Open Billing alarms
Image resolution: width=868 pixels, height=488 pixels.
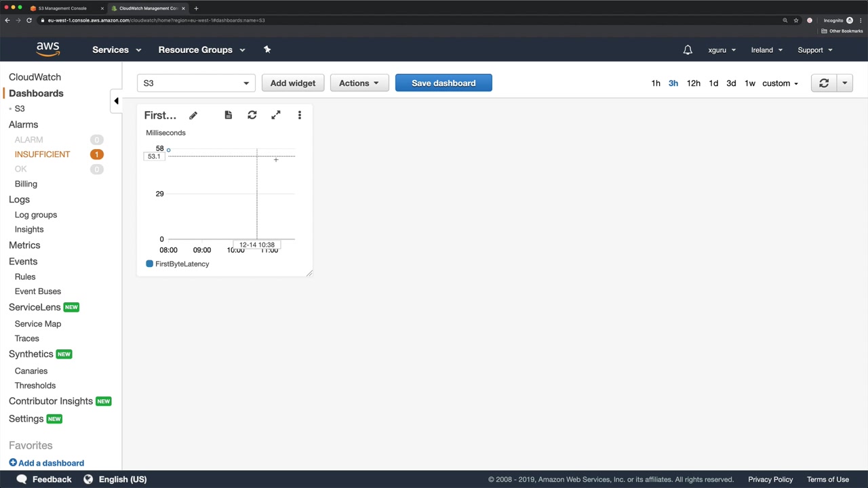(26, 184)
